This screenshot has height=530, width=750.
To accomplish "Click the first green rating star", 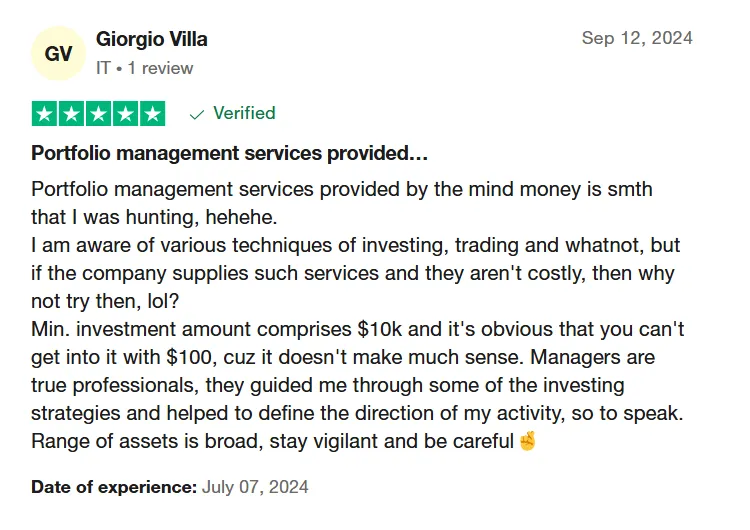I will click(x=45, y=114).
